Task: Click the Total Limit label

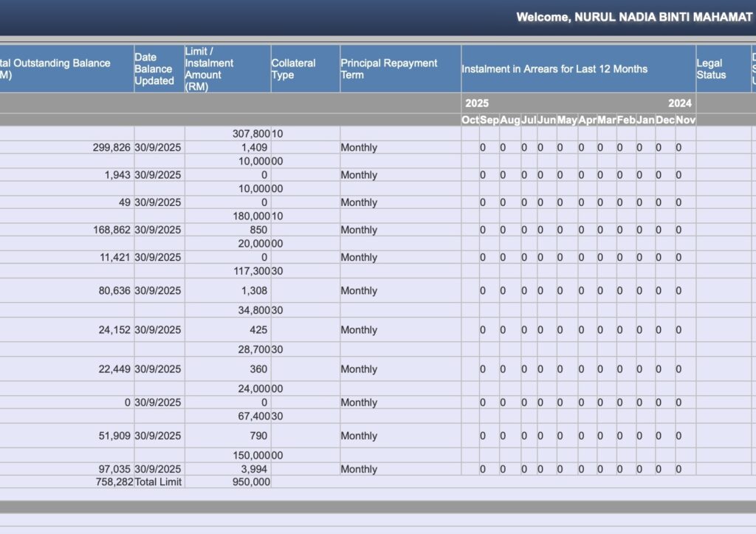Action: pyautogui.click(x=158, y=482)
